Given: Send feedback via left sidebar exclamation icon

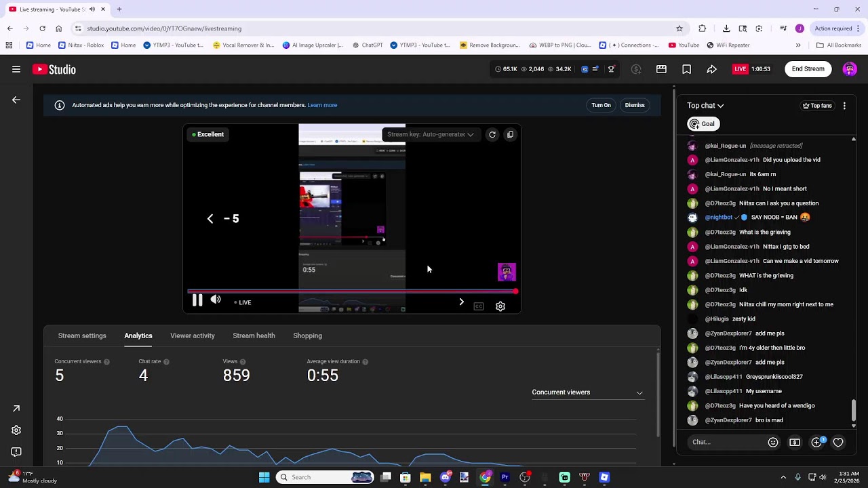Looking at the screenshot, I should tap(16, 452).
